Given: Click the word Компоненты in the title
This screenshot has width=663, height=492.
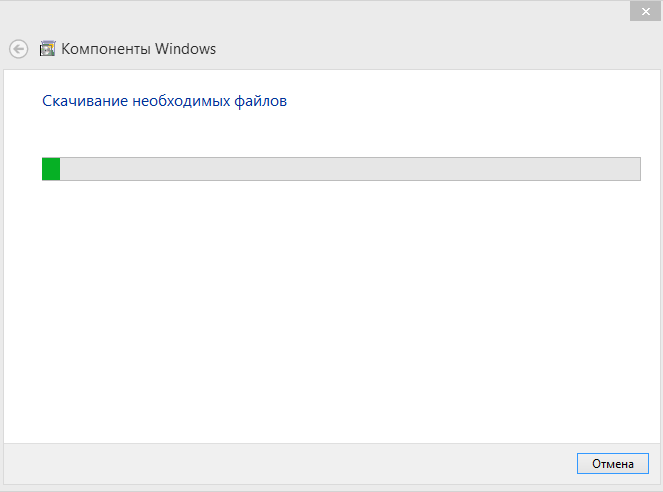Looking at the screenshot, I should click(x=105, y=48).
